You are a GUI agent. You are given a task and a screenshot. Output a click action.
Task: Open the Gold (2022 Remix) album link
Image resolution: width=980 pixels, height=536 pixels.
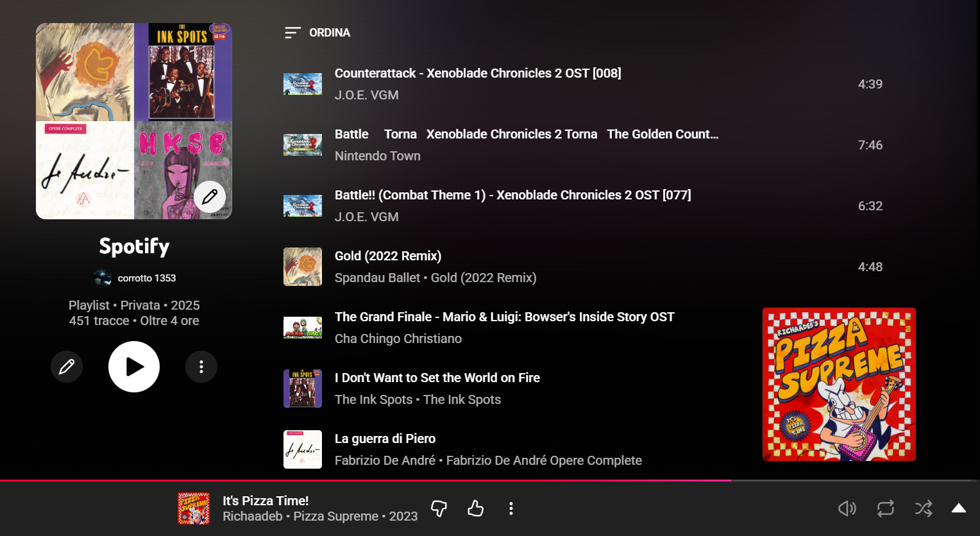tap(484, 278)
